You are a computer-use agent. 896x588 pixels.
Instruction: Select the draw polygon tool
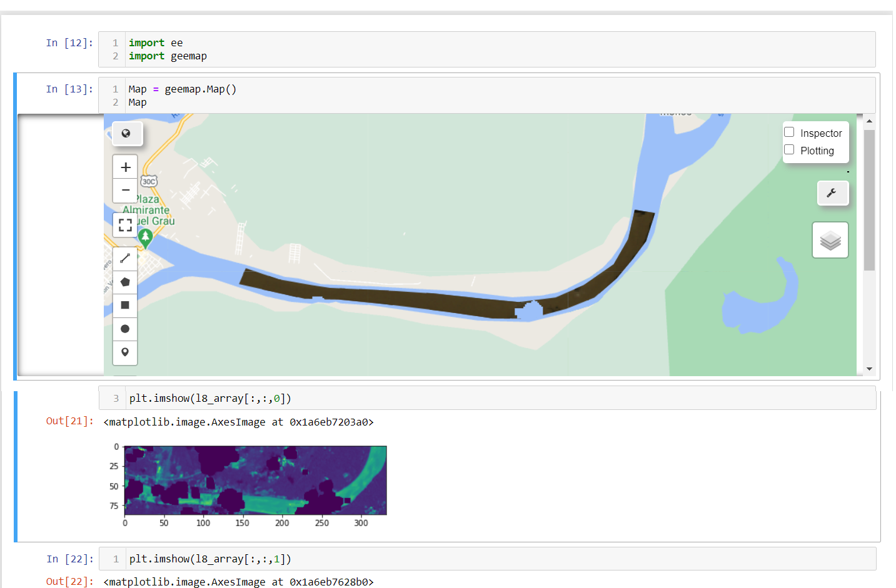pyautogui.click(x=125, y=281)
